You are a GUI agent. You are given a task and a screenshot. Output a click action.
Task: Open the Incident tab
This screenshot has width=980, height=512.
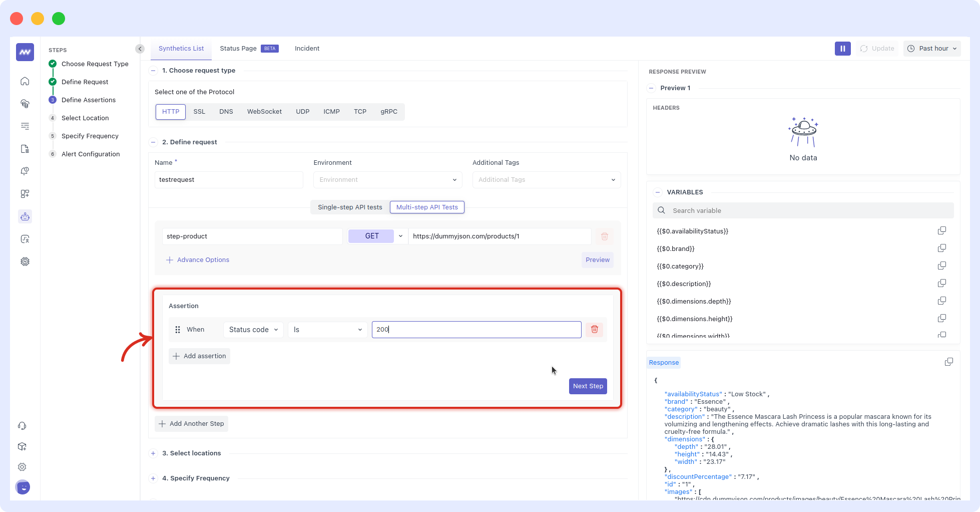click(307, 48)
